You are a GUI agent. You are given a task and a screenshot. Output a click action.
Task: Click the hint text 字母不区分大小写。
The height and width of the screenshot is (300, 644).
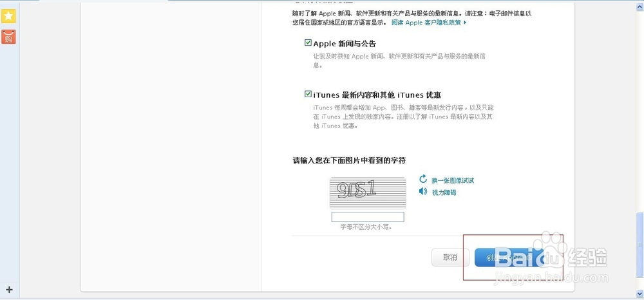coord(366,227)
